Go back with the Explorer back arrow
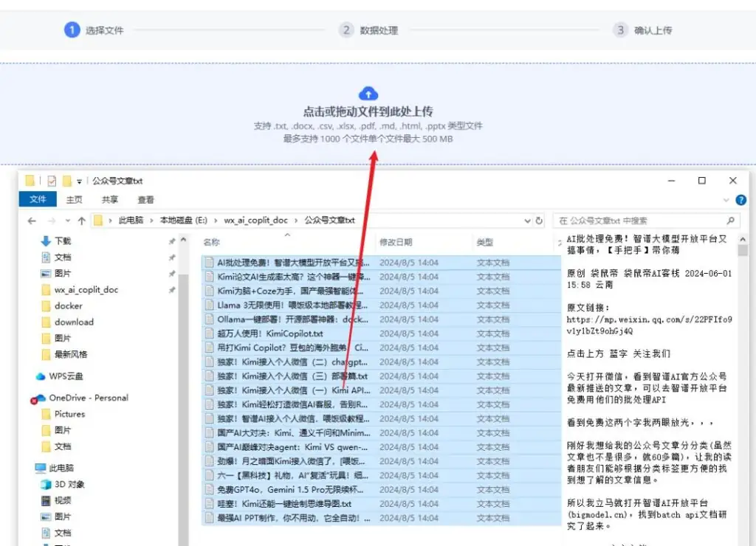The height and width of the screenshot is (546, 756). (x=32, y=221)
